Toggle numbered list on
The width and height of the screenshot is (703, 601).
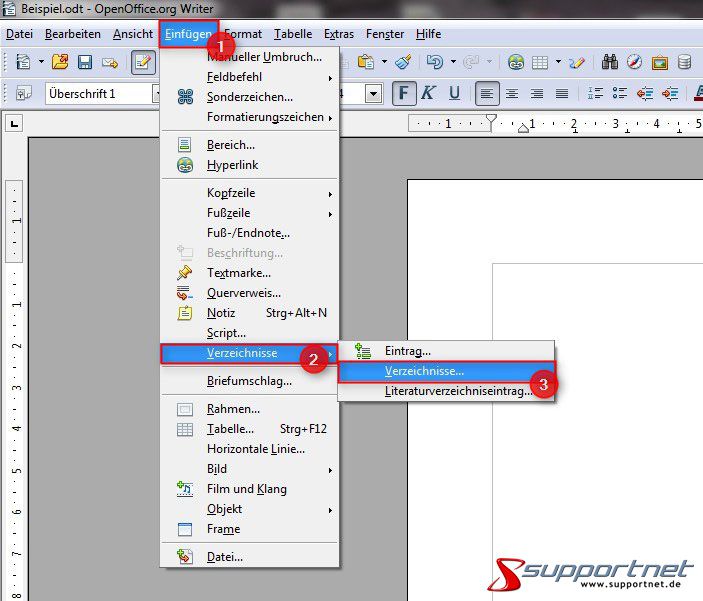tap(595, 93)
